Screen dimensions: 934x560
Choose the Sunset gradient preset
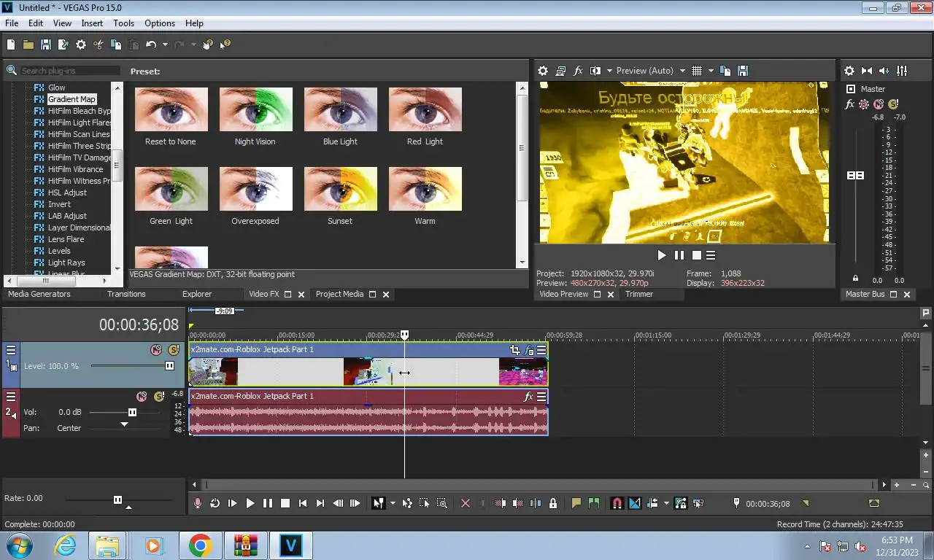point(340,189)
